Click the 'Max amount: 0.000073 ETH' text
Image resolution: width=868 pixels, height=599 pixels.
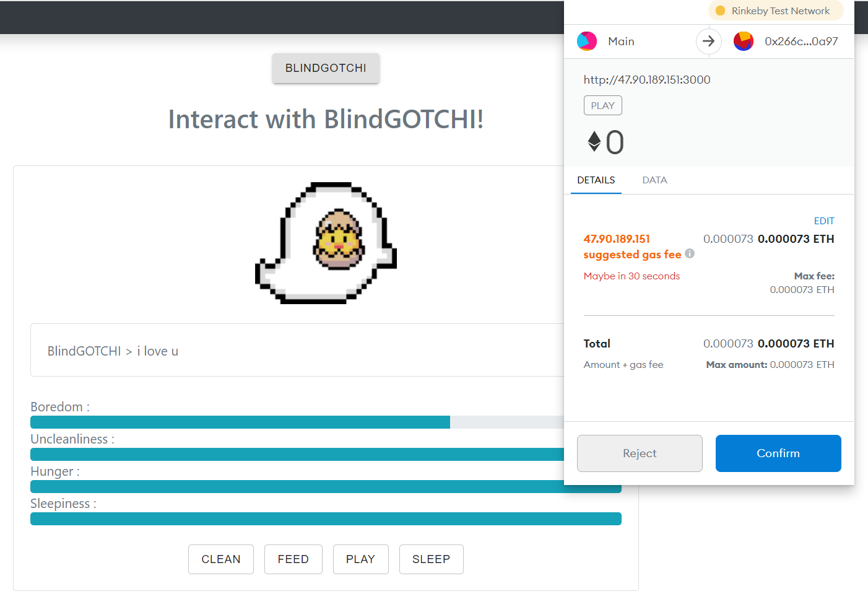[770, 365]
